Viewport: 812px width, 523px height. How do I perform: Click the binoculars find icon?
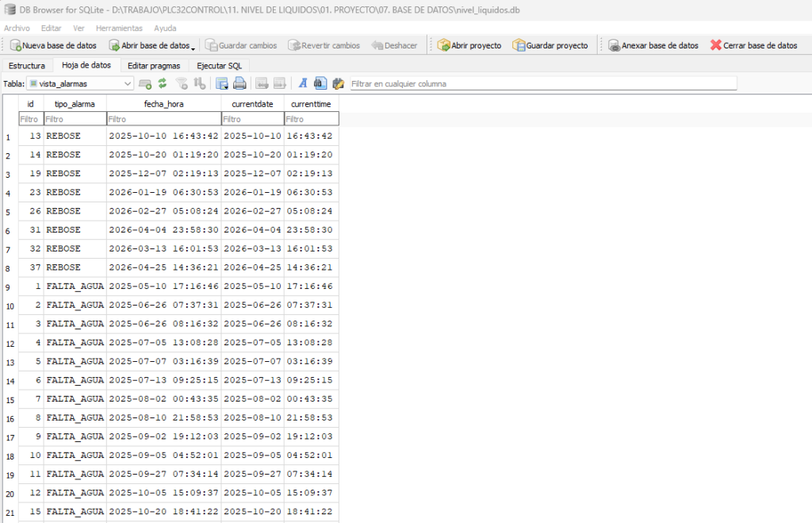click(320, 83)
